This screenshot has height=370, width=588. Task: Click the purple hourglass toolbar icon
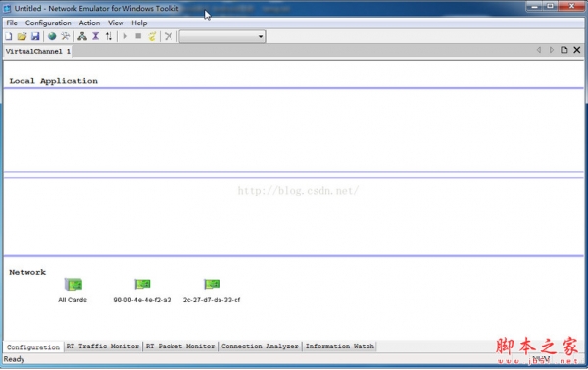coord(96,36)
